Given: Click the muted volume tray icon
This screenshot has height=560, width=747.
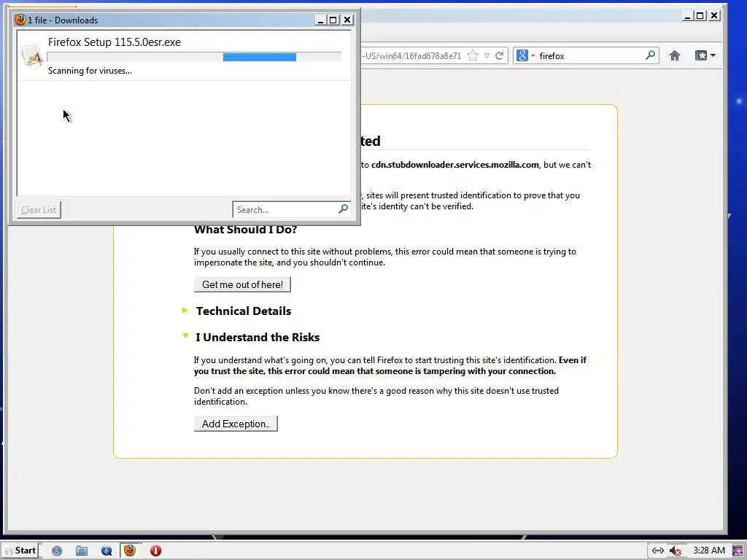Looking at the screenshot, I should point(675,551).
